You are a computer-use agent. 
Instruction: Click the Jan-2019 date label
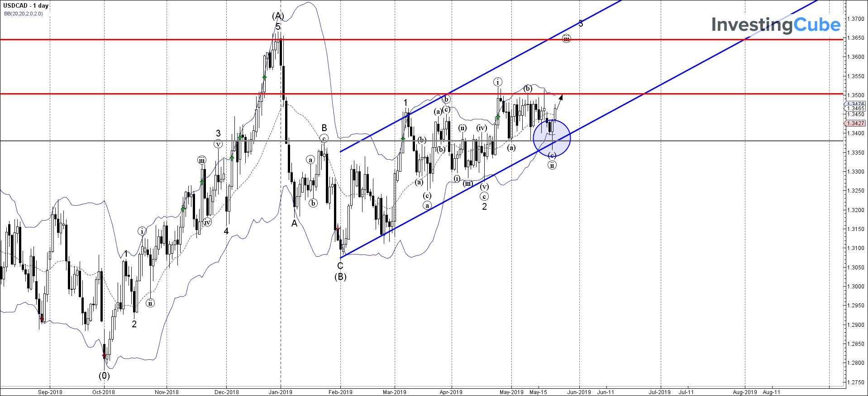281,392
